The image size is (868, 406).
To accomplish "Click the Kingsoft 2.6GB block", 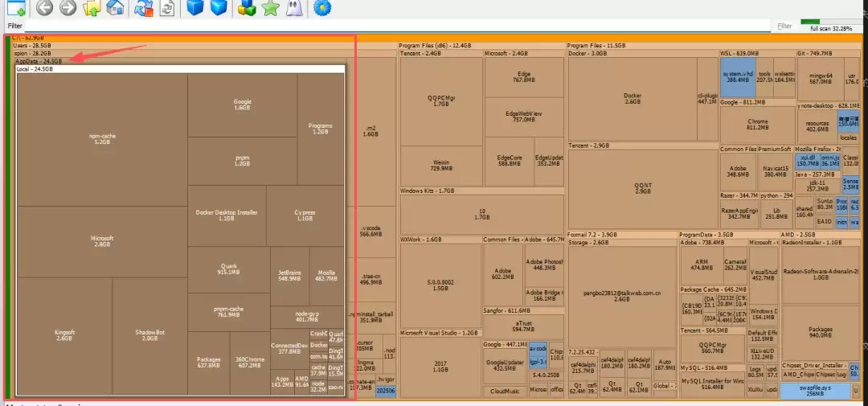I will coord(65,336).
